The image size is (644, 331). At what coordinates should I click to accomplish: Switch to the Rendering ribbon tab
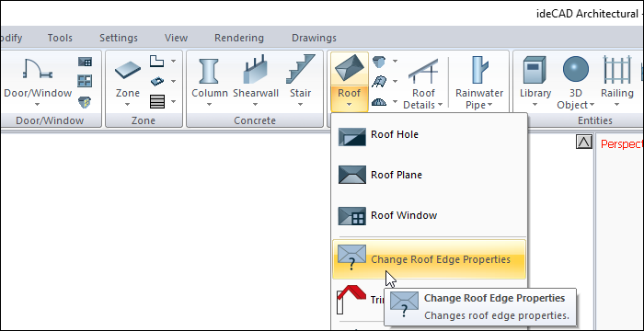coord(239,38)
